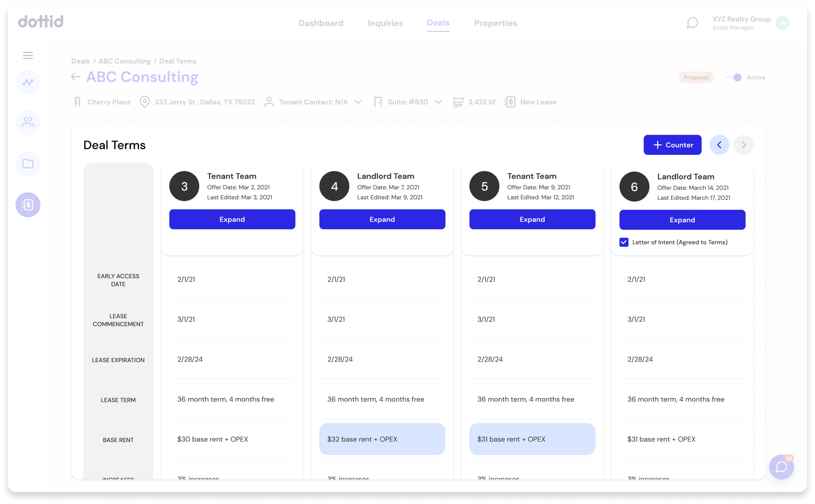Open the analytics graph sidebar icon
Image resolution: width=815 pixels, height=504 pixels.
[x=28, y=82]
